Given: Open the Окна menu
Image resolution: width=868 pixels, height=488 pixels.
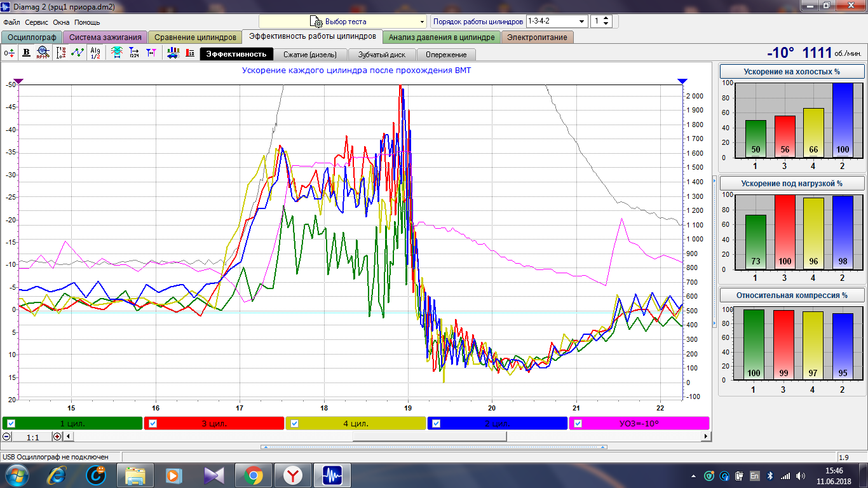Looking at the screenshot, I should pyautogui.click(x=62, y=22).
